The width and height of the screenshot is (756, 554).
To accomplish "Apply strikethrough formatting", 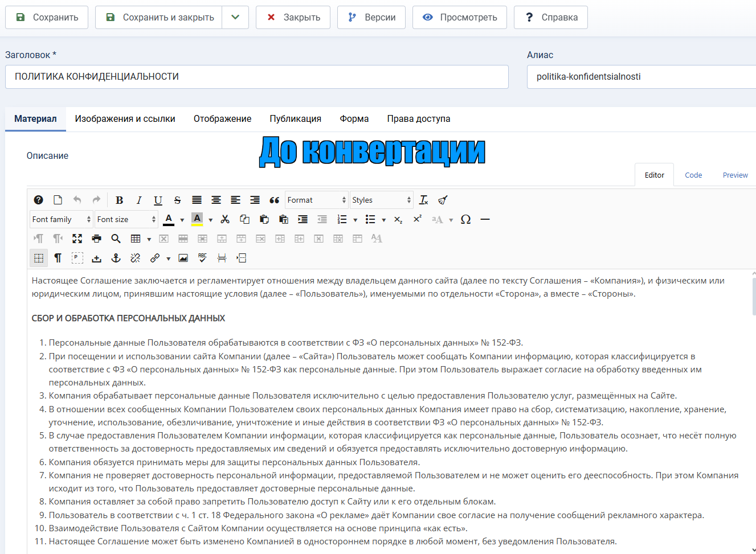I will [178, 200].
